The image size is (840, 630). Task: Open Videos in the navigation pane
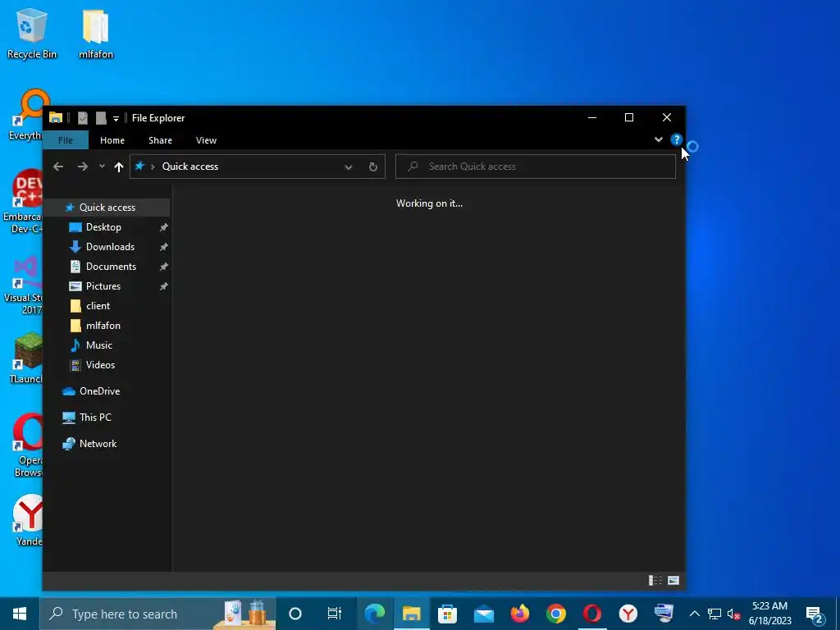click(100, 365)
